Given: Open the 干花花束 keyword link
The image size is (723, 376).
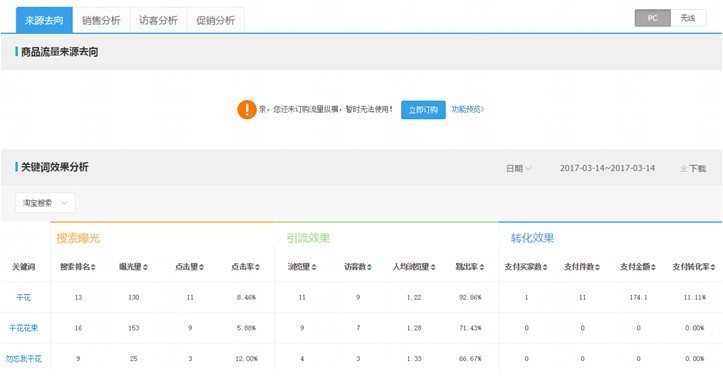Looking at the screenshot, I should coord(24,328).
